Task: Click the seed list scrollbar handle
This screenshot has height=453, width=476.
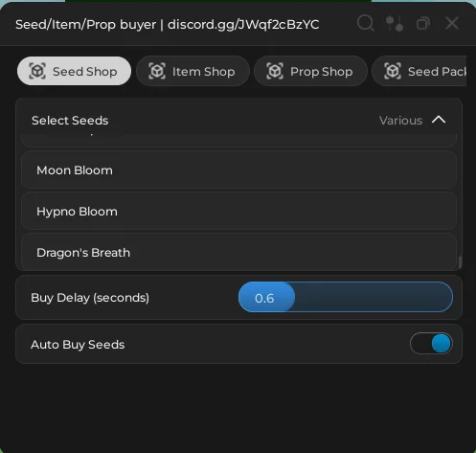Action: click(x=460, y=262)
